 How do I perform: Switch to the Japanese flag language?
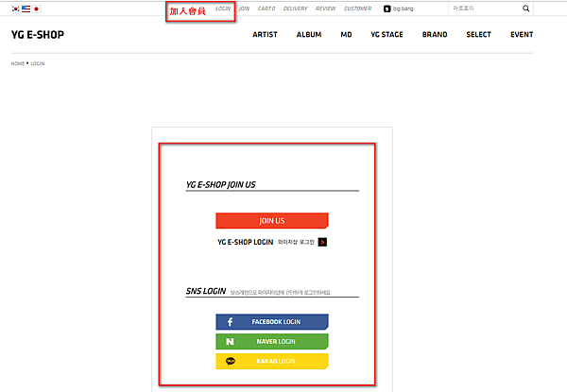(36, 9)
